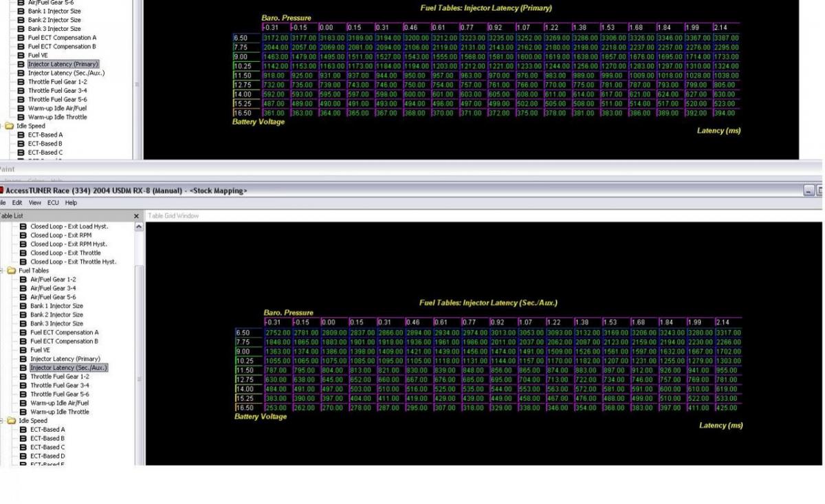Click cell 3387.00 in Primary latency table
Viewport: 825px width, 504px height.
725,38
